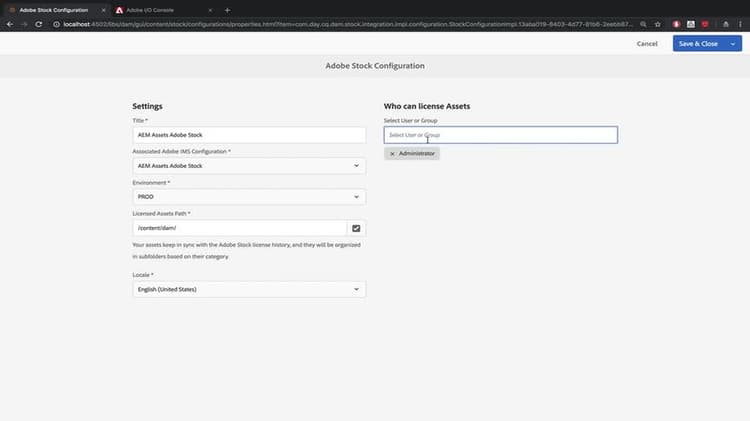Click the 'Settings' heading
750x421 pixels.
(147, 106)
